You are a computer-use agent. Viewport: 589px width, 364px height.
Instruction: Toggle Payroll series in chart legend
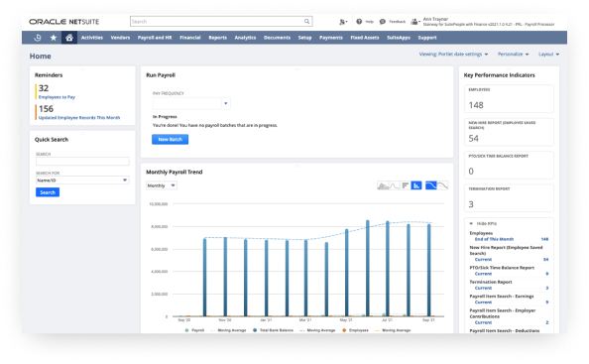point(194,330)
